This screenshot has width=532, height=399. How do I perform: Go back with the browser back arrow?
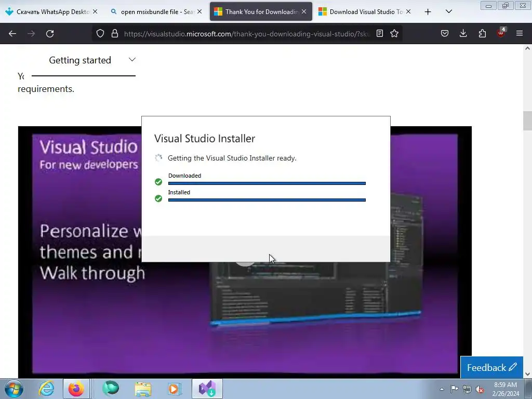pyautogui.click(x=12, y=34)
